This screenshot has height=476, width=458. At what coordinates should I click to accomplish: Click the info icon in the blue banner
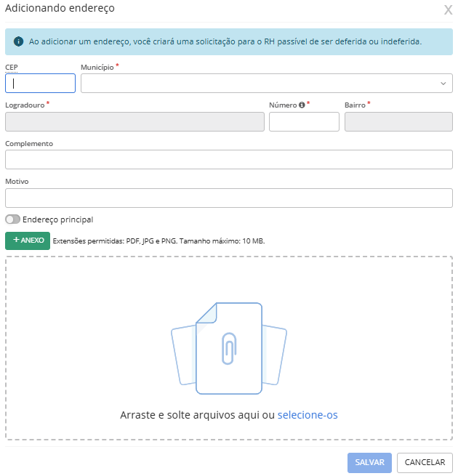[x=18, y=41]
